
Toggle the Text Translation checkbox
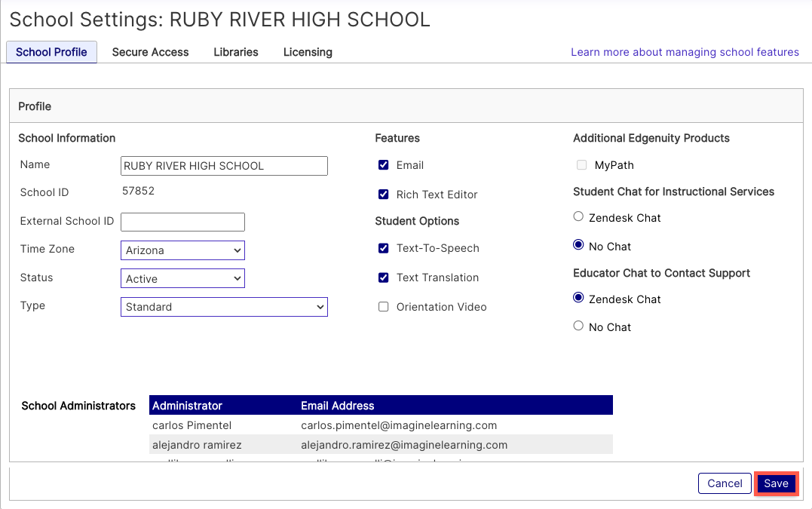pyautogui.click(x=384, y=277)
